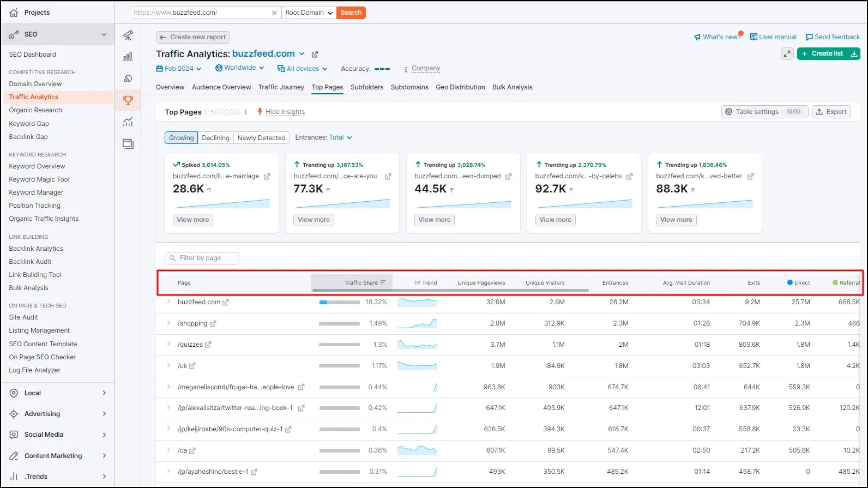Open Backlink Analytics in sidebar
The width and height of the screenshot is (868, 488).
[36, 249]
